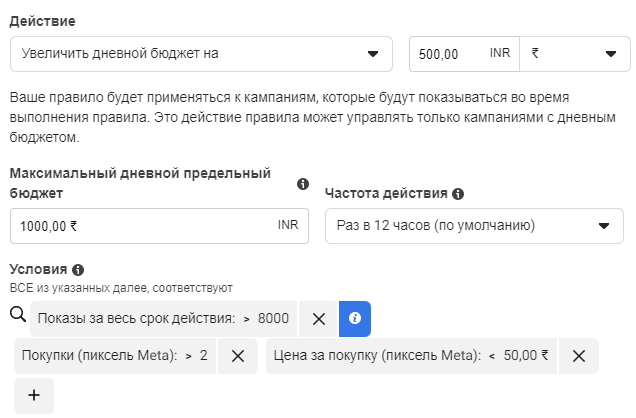This screenshot has width=636, height=418.
Task: Show the 'Частота действия' info tooltip icon
Action: [x=458, y=194]
